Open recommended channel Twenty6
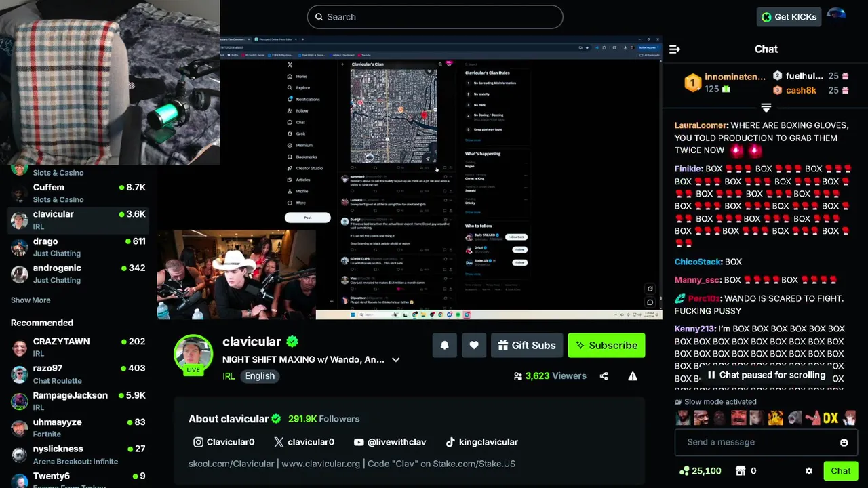The width and height of the screenshot is (868, 488). coord(79,479)
